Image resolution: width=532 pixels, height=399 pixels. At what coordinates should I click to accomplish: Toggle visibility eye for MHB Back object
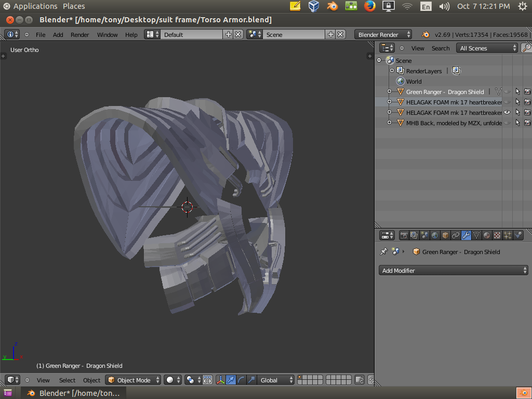(x=507, y=123)
